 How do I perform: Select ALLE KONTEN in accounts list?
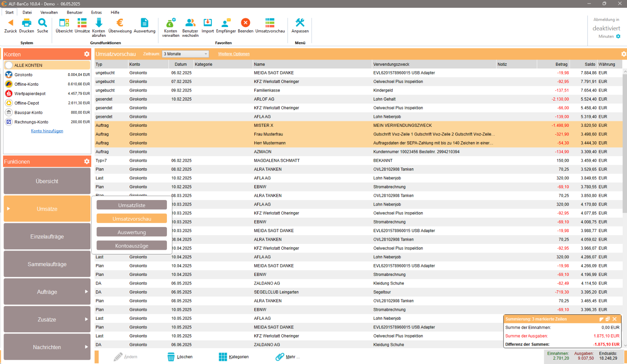pos(47,65)
